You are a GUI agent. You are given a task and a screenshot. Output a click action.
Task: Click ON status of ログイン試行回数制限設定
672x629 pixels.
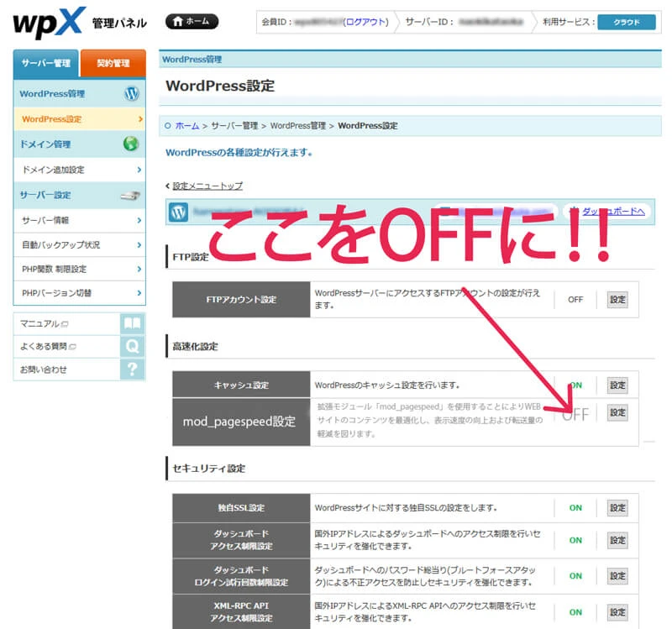tap(575, 576)
